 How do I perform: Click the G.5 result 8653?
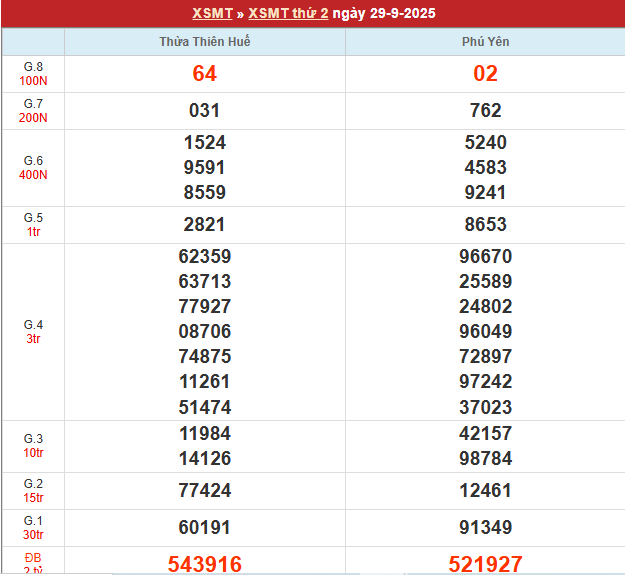(x=485, y=225)
